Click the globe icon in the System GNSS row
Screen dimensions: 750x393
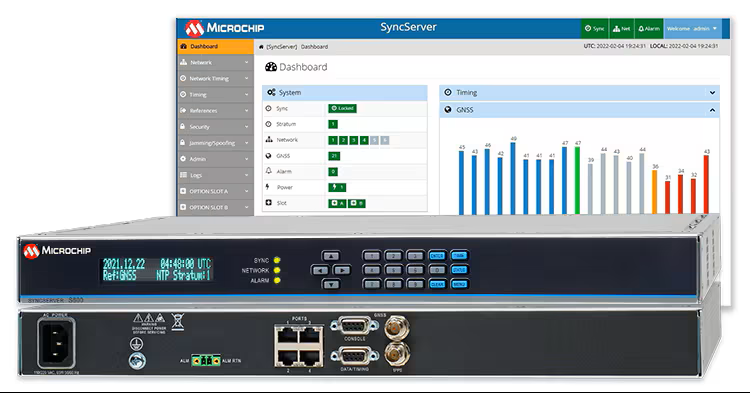tap(268, 155)
